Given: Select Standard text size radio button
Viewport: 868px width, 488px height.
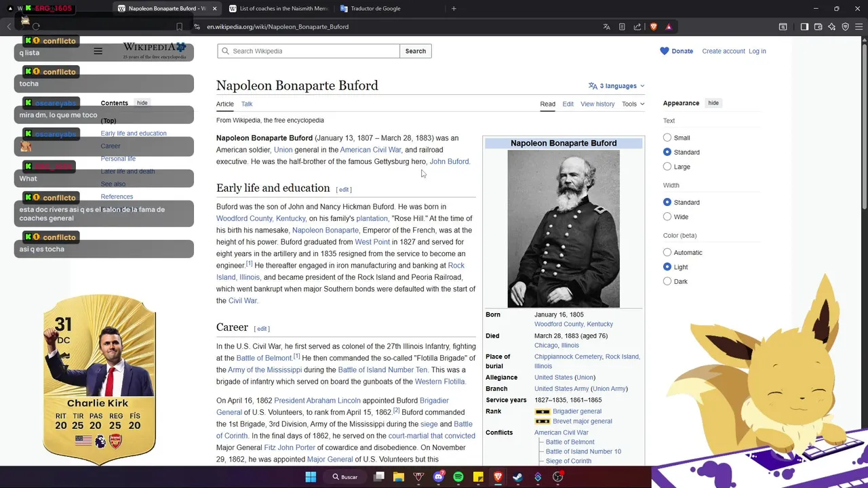Looking at the screenshot, I should pyautogui.click(x=667, y=152).
